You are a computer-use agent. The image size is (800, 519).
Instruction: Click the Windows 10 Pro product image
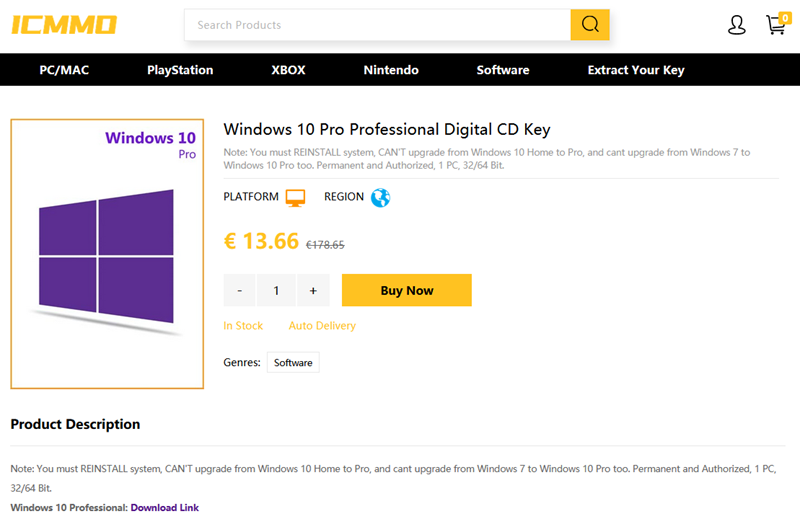(107, 254)
